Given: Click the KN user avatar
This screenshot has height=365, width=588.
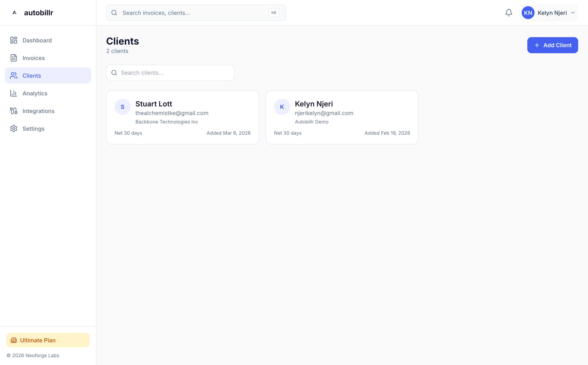Looking at the screenshot, I should [x=528, y=13].
